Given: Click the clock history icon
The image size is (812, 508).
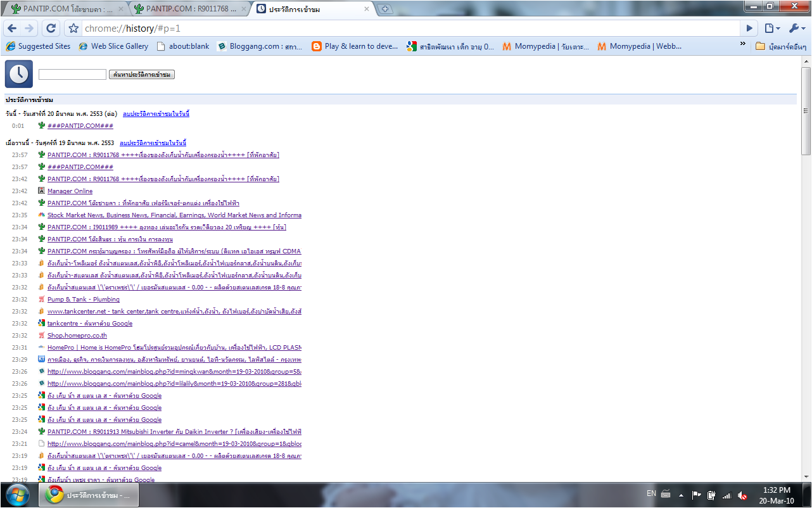Looking at the screenshot, I should pyautogui.click(x=19, y=74).
